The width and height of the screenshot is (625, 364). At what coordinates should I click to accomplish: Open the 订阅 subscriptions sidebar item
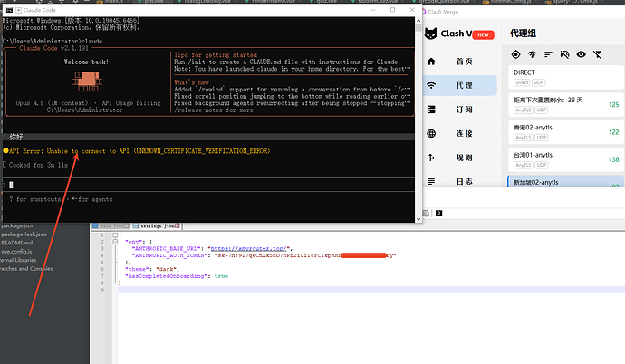tap(459, 110)
